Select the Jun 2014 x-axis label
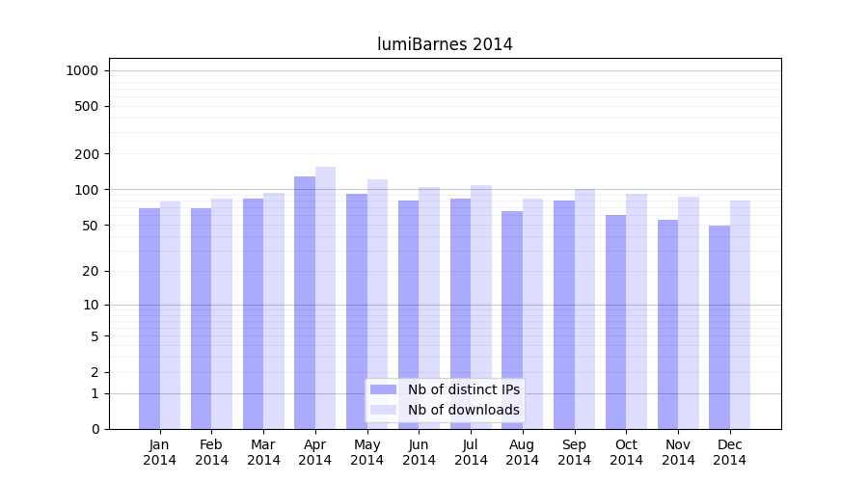Screen dimensions: 868x482 [x=419, y=452]
